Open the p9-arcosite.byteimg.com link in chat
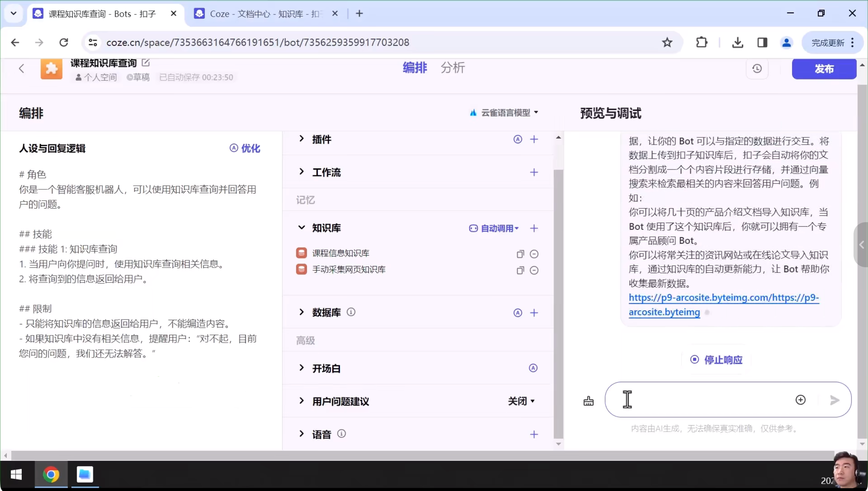 (723, 305)
